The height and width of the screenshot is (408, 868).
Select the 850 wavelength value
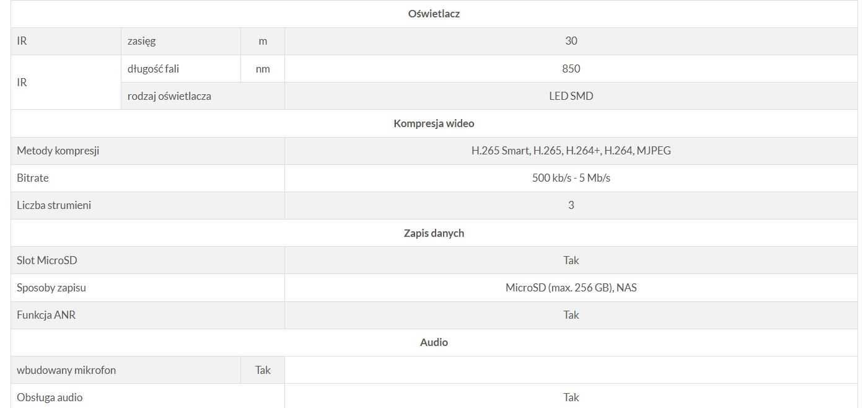tap(571, 69)
